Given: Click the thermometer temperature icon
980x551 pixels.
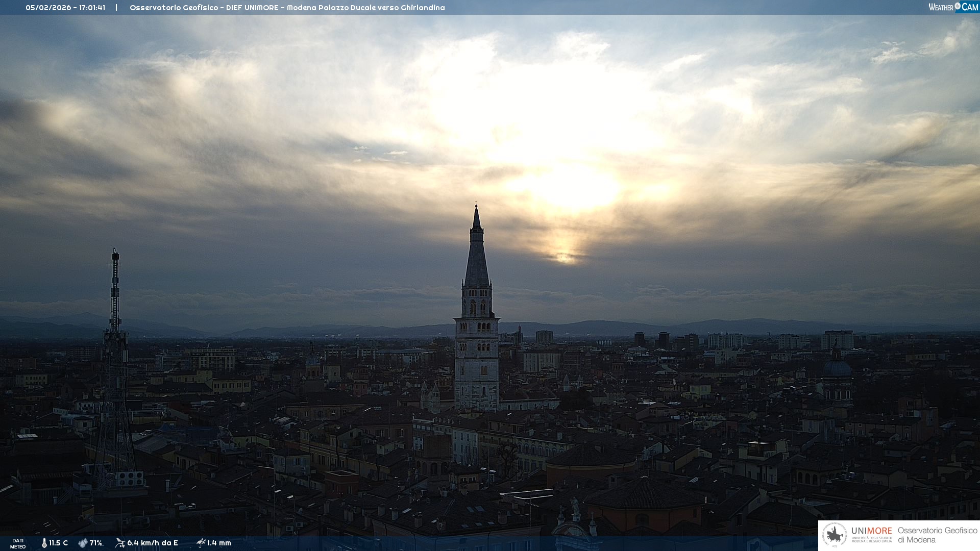Looking at the screenshot, I should [x=44, y=543].
